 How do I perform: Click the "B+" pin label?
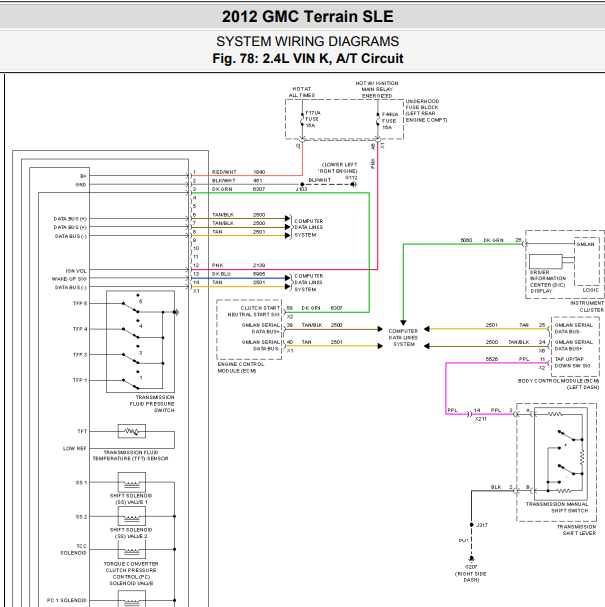83,176
